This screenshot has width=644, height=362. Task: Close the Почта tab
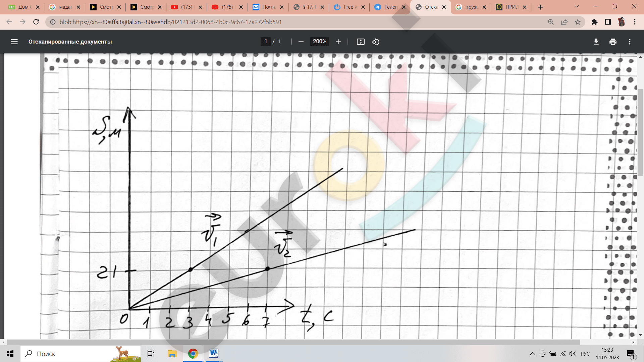pyautogui.click(x=281, y=7)
